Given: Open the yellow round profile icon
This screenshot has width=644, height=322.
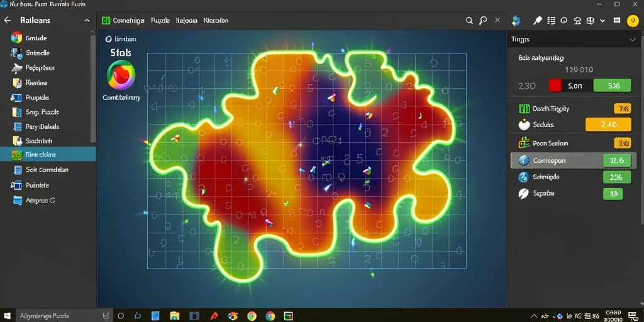Looking at the screenshot, I should coord(633,21).
